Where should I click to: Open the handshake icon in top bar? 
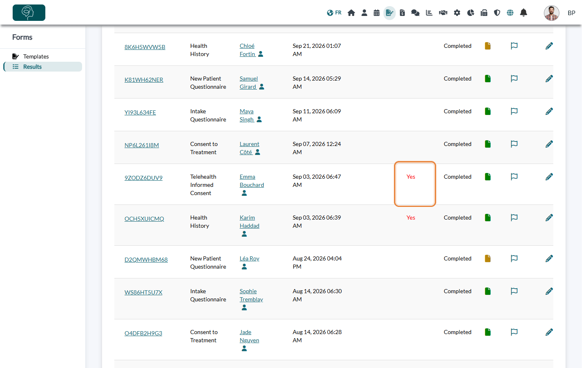[443, 13]
